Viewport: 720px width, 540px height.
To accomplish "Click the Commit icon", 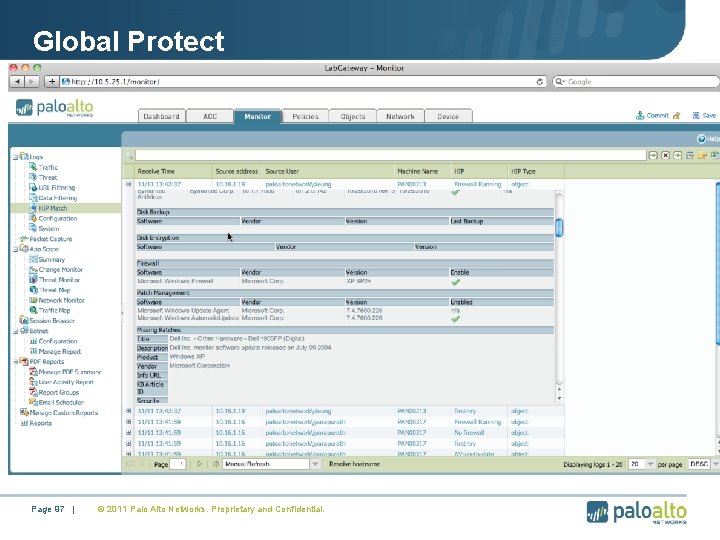I will [x=640, y=116].
